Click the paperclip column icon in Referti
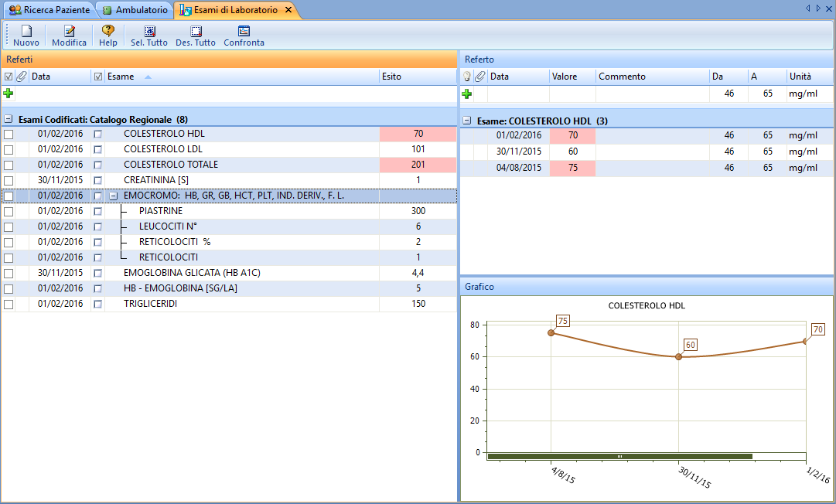836x504 pixels. (x=22, y=77)
